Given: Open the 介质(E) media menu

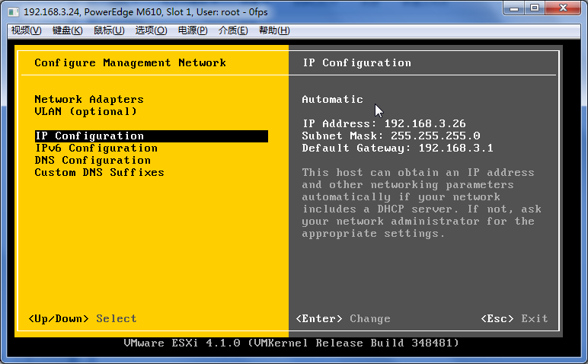Looking at the screenshot, I should [233, 30].
